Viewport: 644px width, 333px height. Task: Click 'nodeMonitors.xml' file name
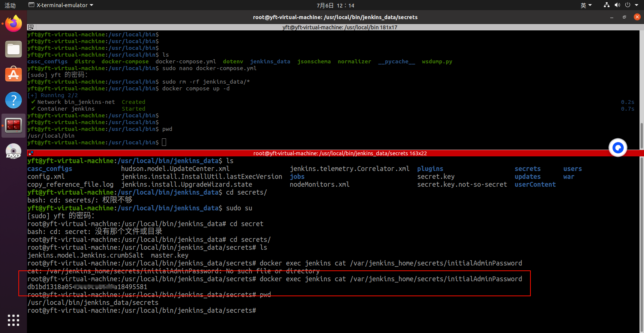click(319, 184)
